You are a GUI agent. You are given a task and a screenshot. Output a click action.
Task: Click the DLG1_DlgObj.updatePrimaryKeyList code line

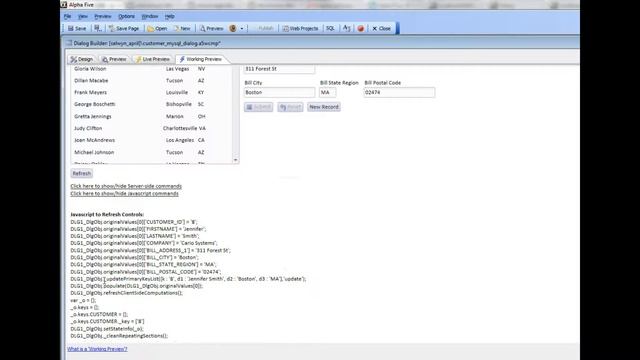click(x=188, y=279)
